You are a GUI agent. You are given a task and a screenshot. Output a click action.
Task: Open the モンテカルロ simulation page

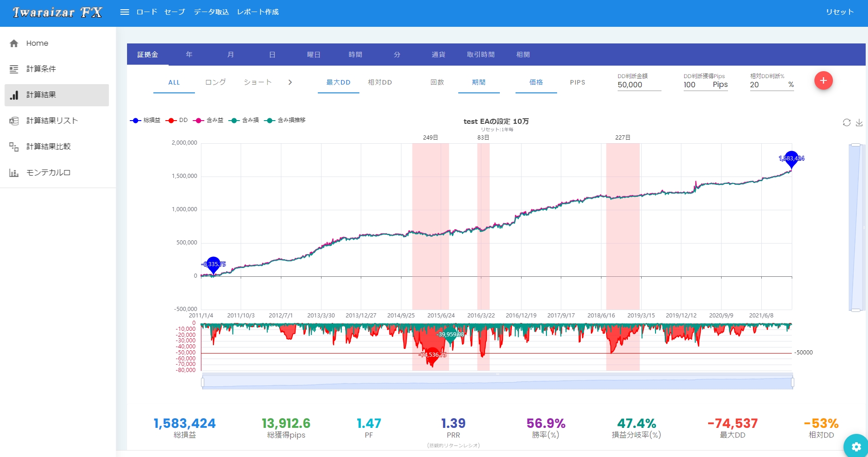click(x=48, y=172)
